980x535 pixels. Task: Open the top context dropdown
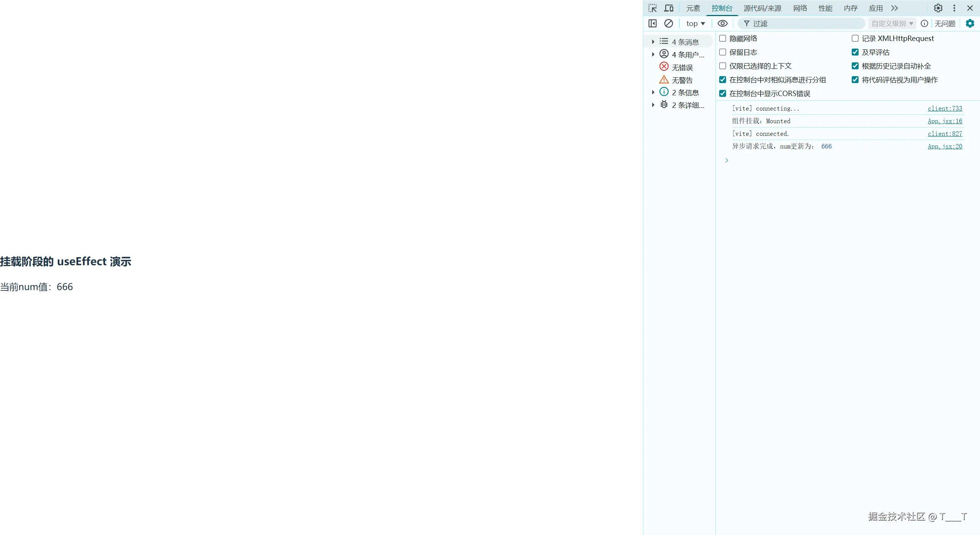click(x=695, y=23)
